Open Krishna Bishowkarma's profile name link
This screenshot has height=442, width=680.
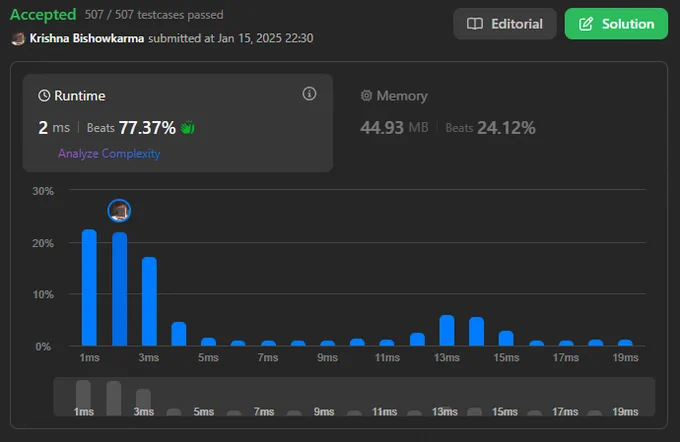pos(87,38)
